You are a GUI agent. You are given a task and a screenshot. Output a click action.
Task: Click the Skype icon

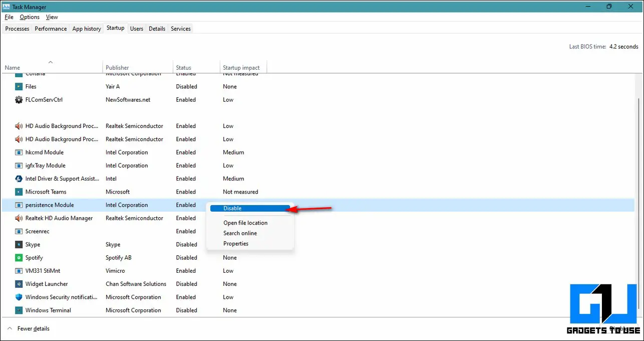(19, 244)
